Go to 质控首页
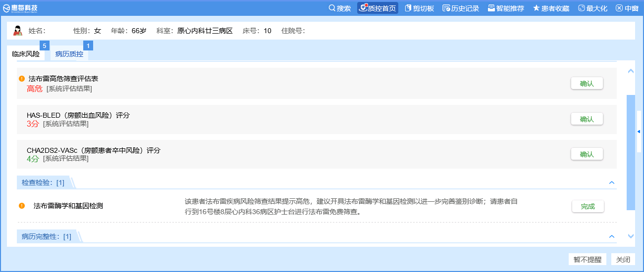Image resolution: width=644 pixels, height=272 pixels. 378,8
